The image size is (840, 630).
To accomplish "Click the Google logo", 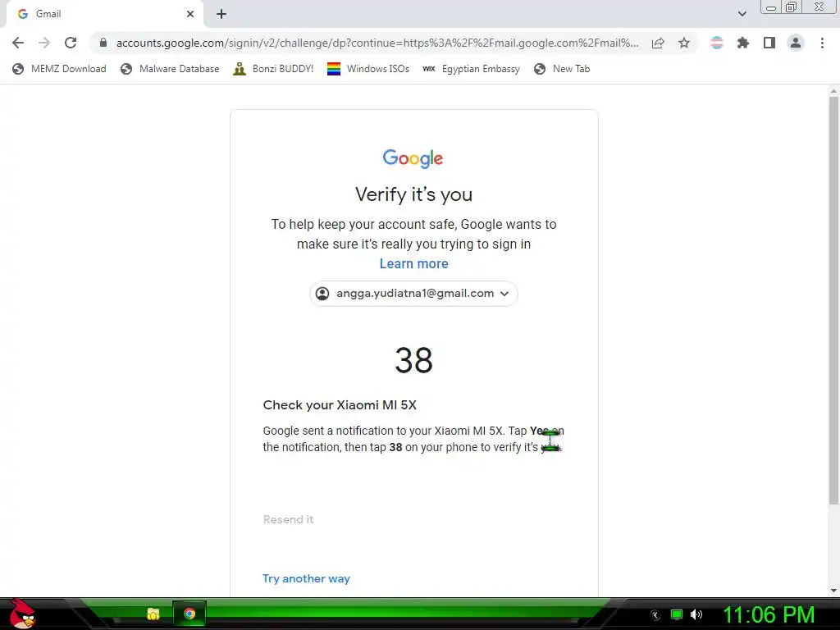I will [x=413, y=158].
